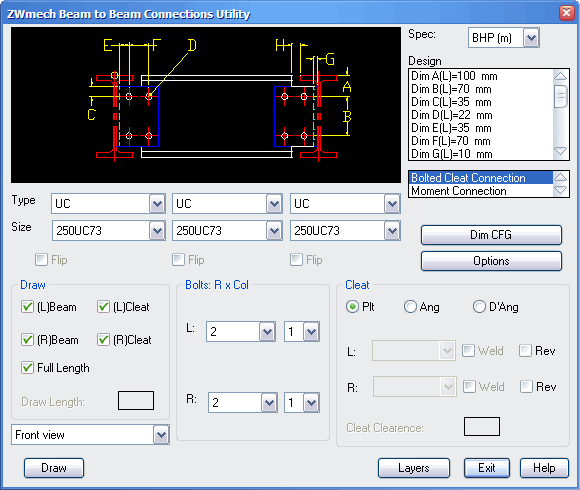Open the third Type UC dropdown

pyautogui.click(x=345, y=203)
